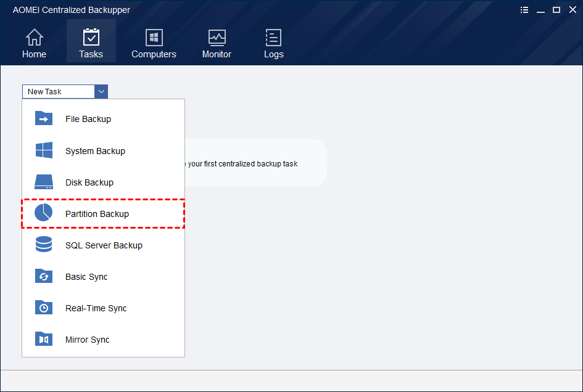Click the Real-Time Sync clock-folder icon
583x392 pixels.
point(44,308)
